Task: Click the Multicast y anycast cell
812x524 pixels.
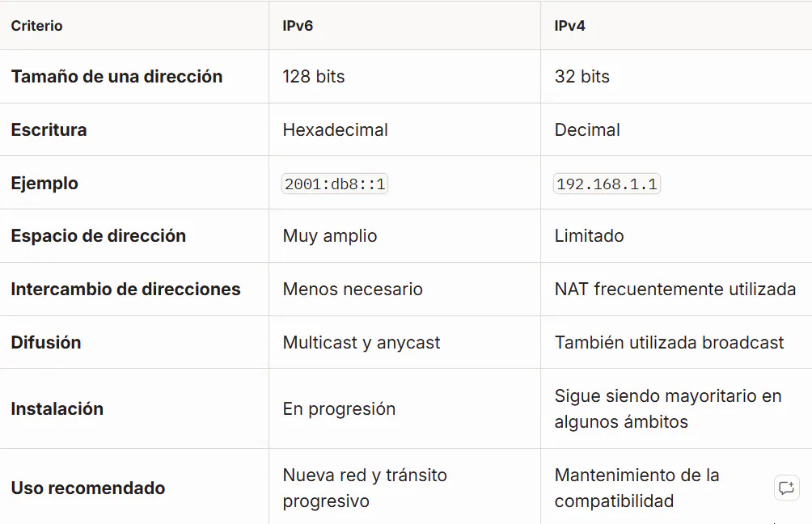Action: (362, 343)
